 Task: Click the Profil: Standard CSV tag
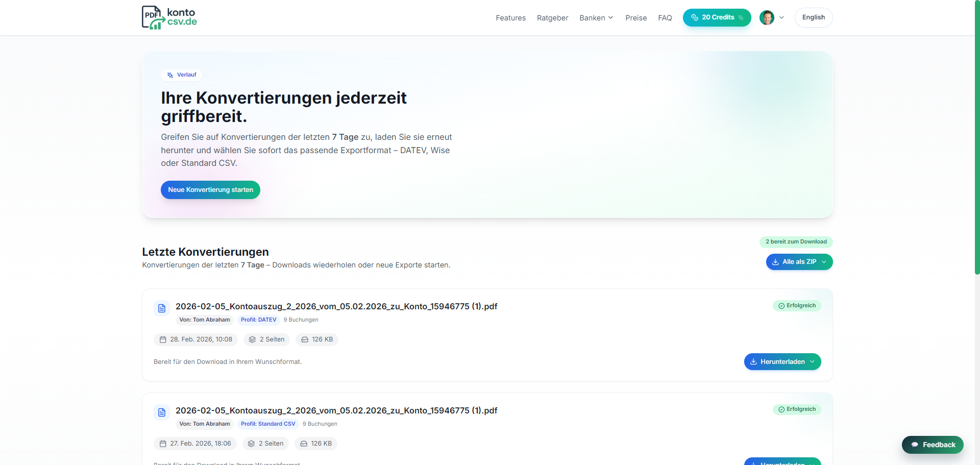tap(268, 424)
